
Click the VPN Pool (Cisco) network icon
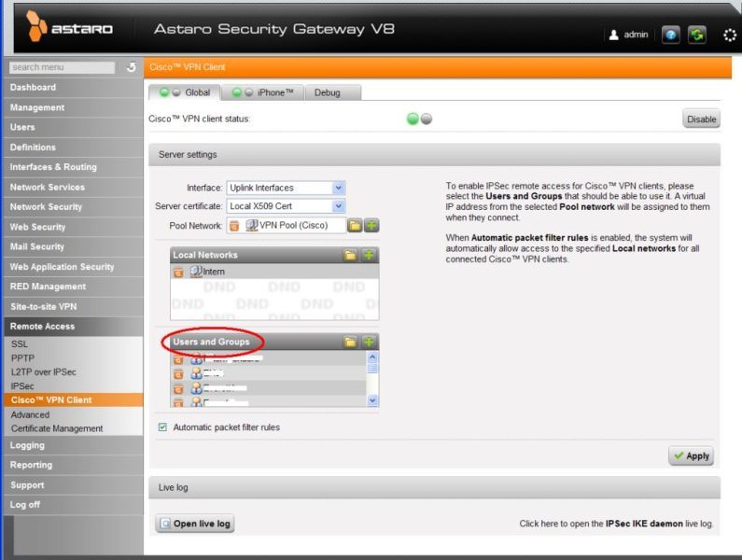252,225
